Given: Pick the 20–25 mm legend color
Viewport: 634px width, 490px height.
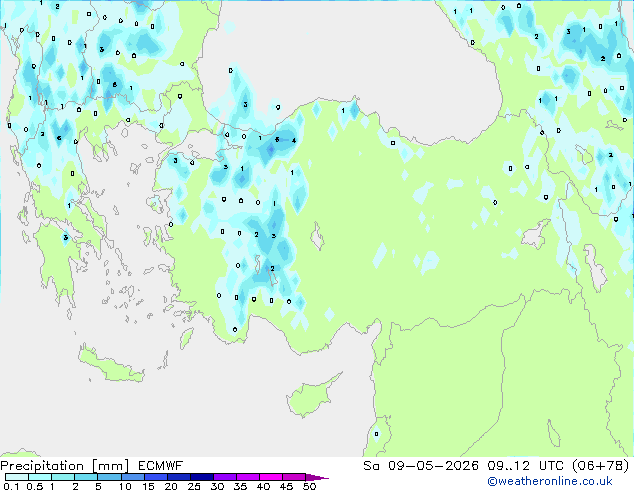Looking at the screenshot, I should (x=178, y=477).
